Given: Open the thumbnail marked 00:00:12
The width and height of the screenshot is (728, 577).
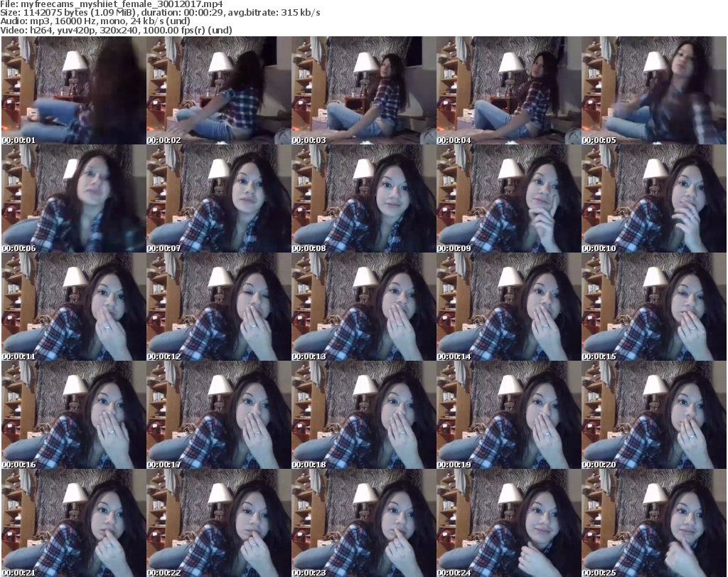Looking at the screenshot, I should 219,307.
